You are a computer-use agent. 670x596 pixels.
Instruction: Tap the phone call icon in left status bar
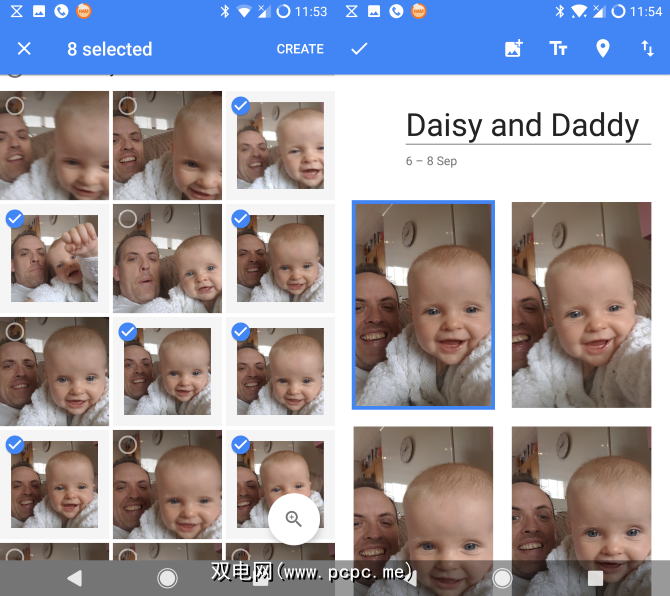click(x=61, y=11)
